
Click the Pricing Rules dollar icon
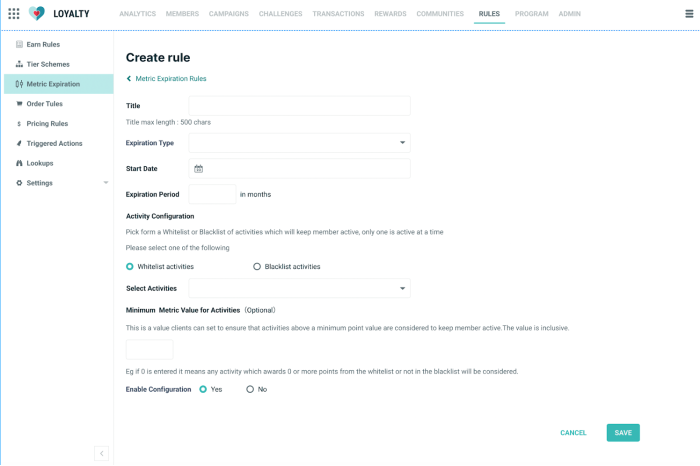click(x=20, y=123)
